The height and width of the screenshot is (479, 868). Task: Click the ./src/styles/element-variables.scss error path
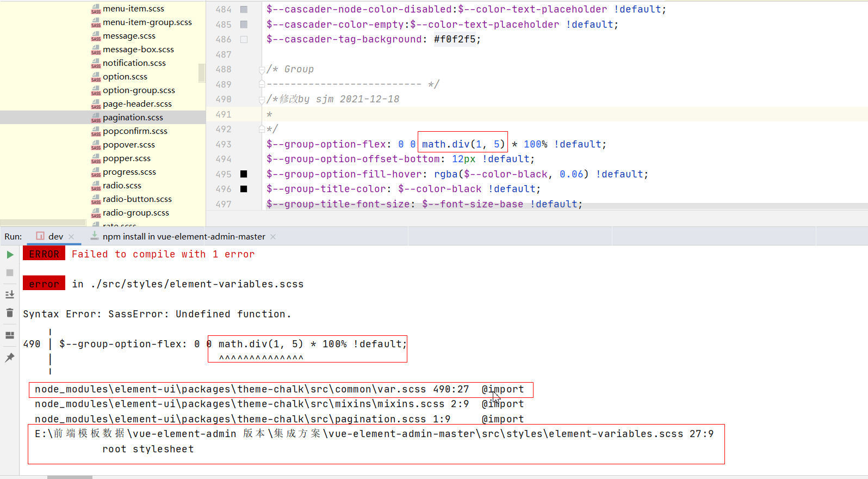(197, 284)
